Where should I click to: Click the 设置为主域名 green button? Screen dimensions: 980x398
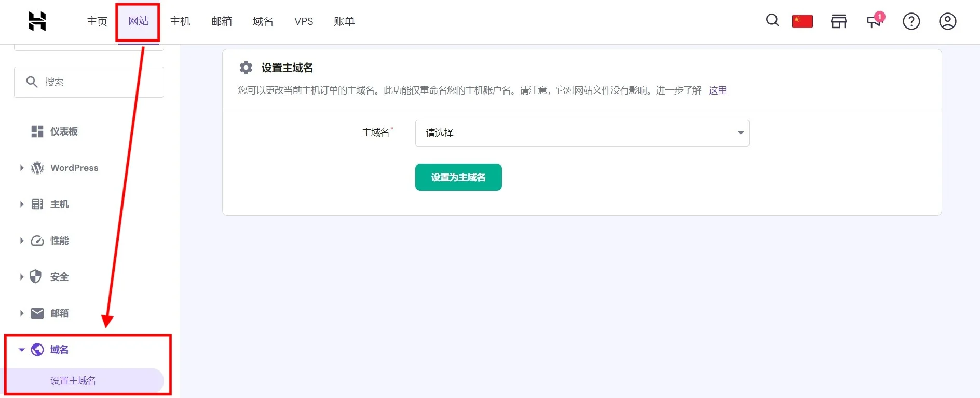[458, 177]
